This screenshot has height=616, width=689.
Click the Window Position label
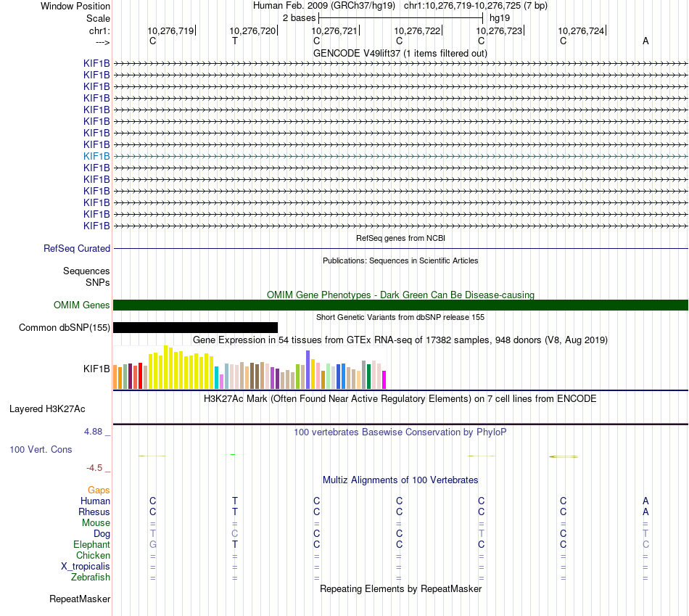pyautogui.click(x=75, y=6)
